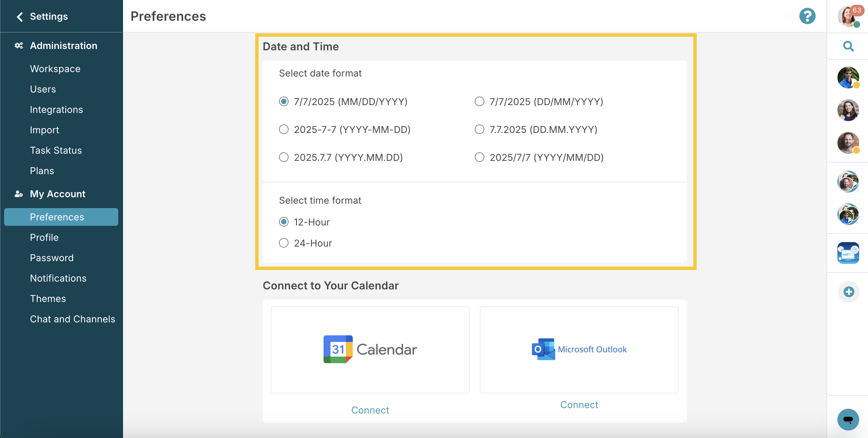This screenshot has width=868, height=438.
Task: Select the 2025-7-7 (YYYY-MM-DD) date format
Action: pos(284,129)
